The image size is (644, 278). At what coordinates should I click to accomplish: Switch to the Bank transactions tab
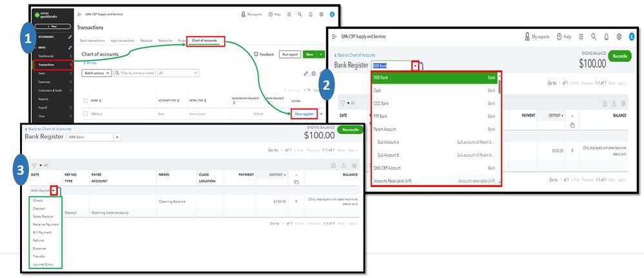click(x=92, y=41)
